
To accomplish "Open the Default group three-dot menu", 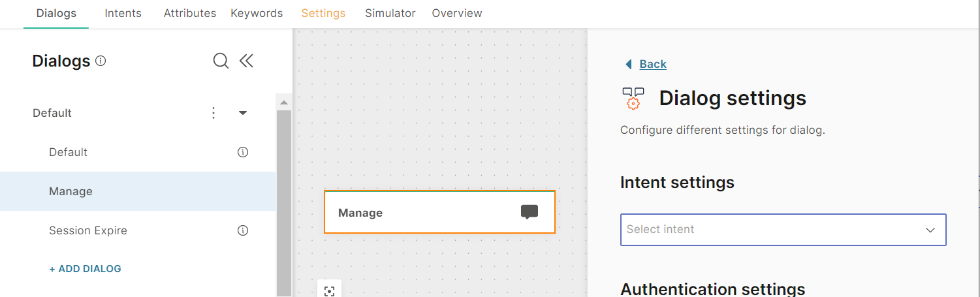I will coord(213,113).
